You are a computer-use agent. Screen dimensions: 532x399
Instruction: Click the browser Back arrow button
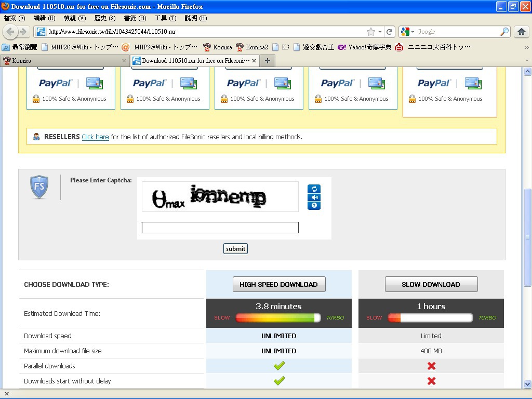(10, 32)
